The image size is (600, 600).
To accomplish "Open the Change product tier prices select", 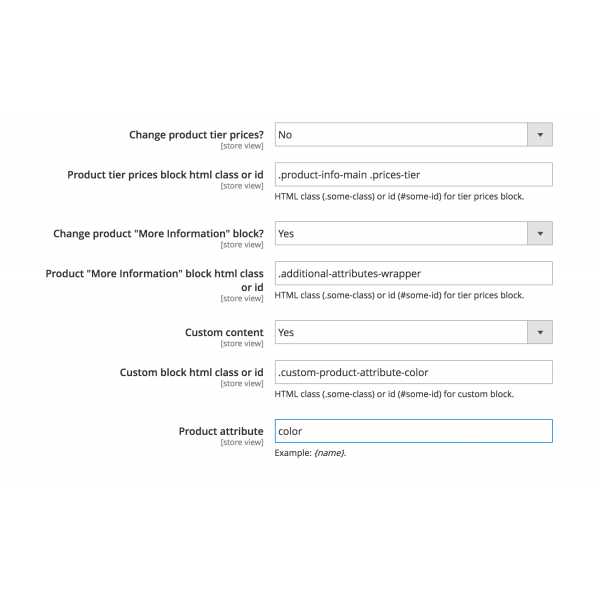I will click(414, 135).
